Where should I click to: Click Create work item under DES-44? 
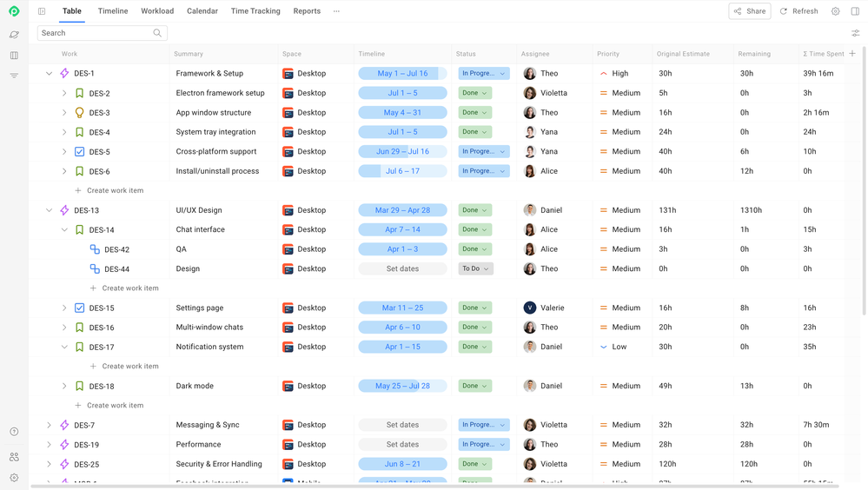(x=124, y=288)
